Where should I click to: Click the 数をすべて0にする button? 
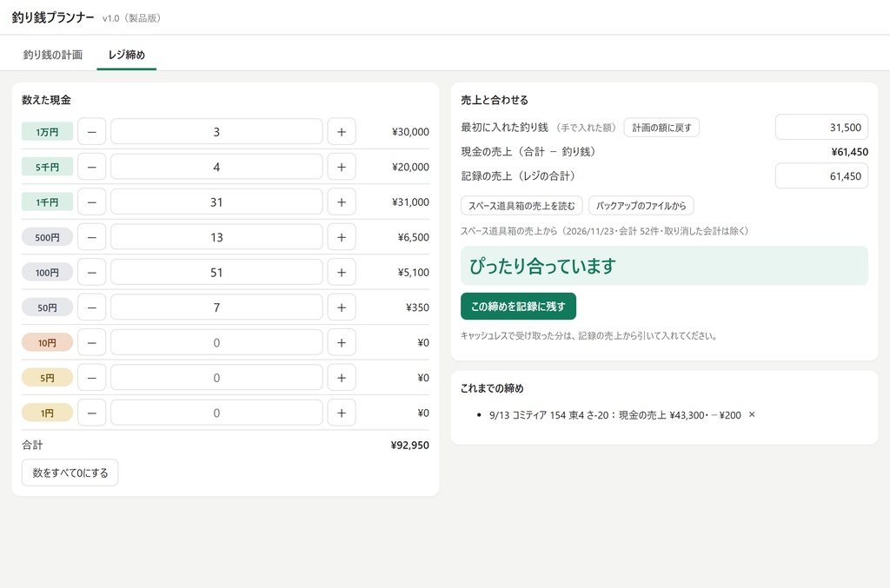(70, 472)
